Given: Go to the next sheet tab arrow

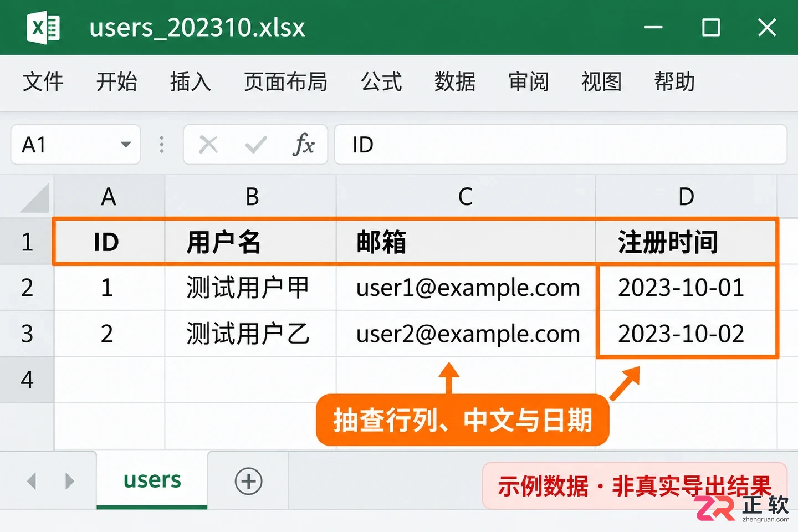Looking at the screenshot, I should 69,481.
